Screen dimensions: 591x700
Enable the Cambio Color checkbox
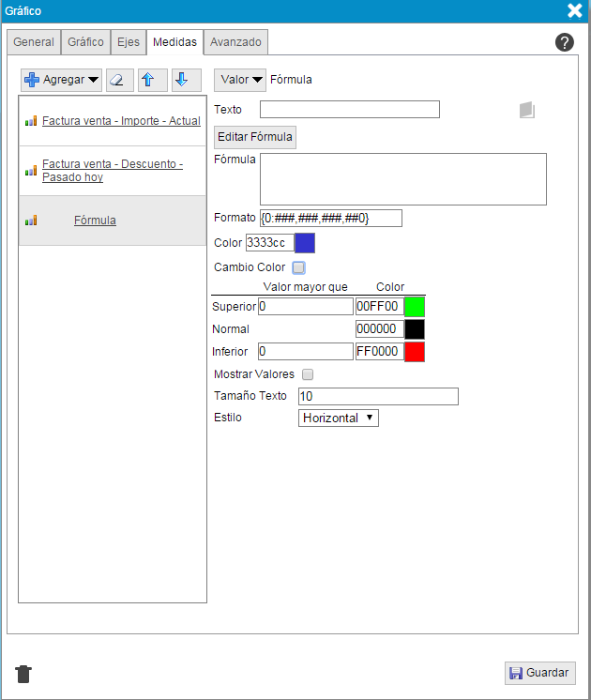pos(298,267)
